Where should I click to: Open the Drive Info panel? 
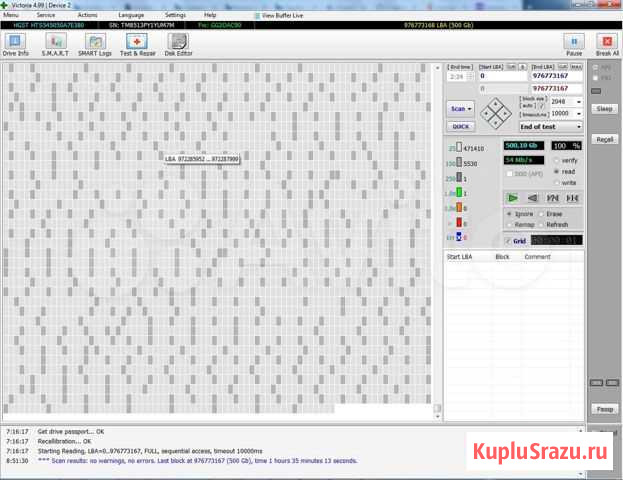coord(17,43)
